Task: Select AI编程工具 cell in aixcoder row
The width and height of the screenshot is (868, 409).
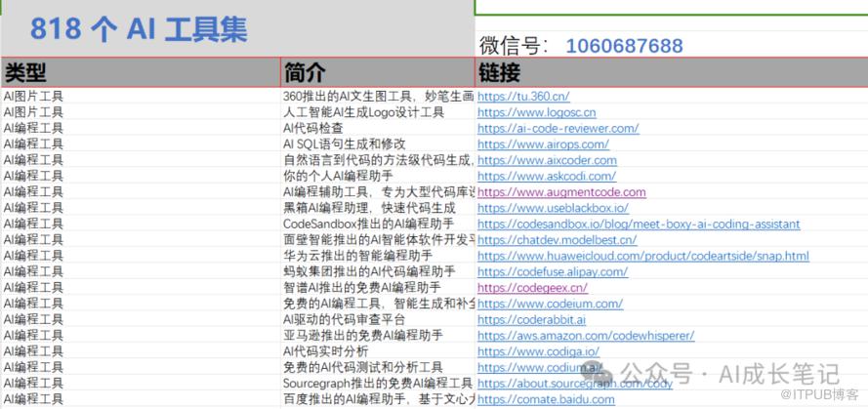Action: coord(141,160)
